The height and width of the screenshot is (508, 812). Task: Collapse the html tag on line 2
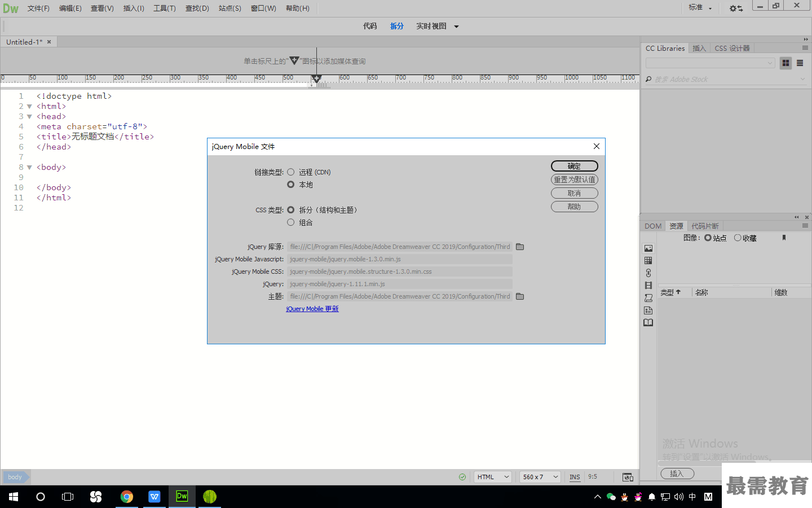pos(29,106)
